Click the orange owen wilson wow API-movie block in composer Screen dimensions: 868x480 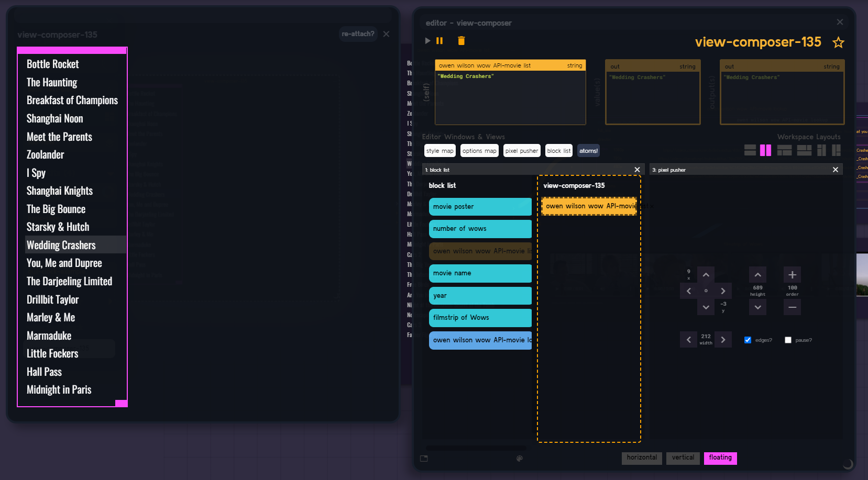(589, 206)
